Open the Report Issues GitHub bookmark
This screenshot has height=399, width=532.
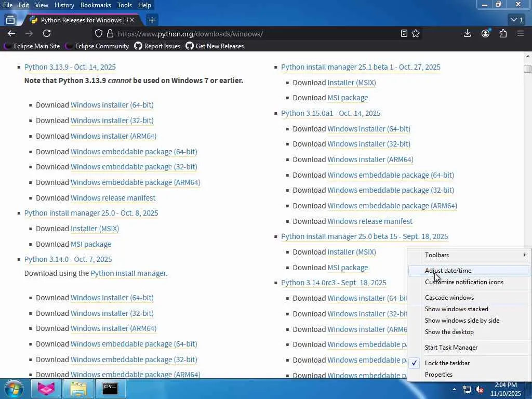157,46
